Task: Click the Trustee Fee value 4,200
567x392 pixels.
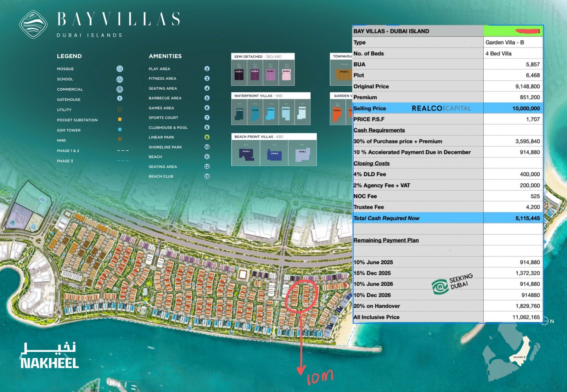Action: point(533,207)
